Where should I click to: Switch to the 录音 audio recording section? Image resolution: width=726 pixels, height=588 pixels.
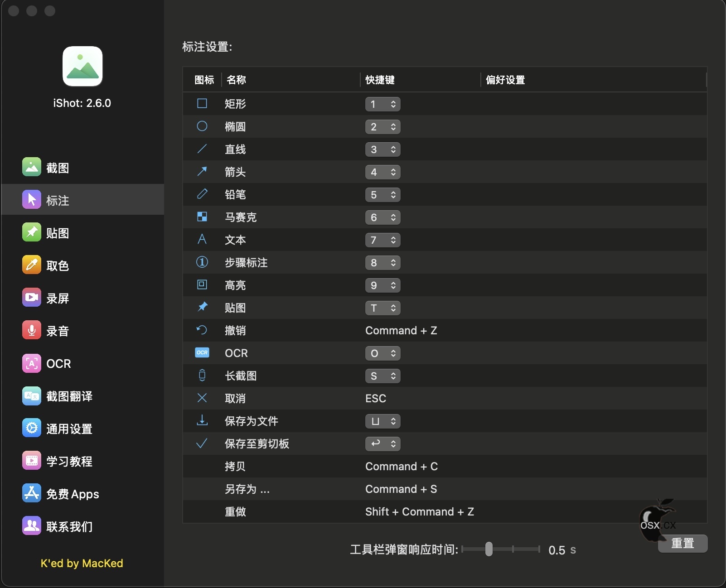click(82, 331)
